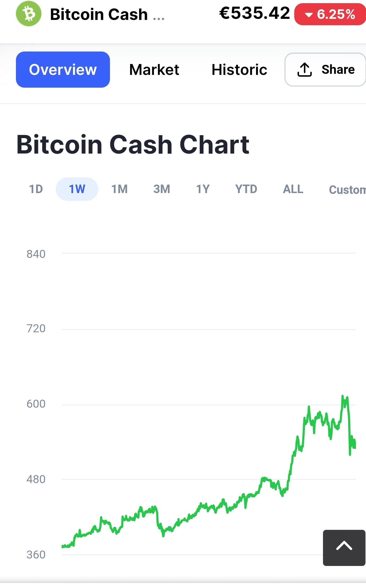This screenshot has height=588, width=366.
Task: Click the upload arrow icon in Share
Action: (x=304, y=70)
